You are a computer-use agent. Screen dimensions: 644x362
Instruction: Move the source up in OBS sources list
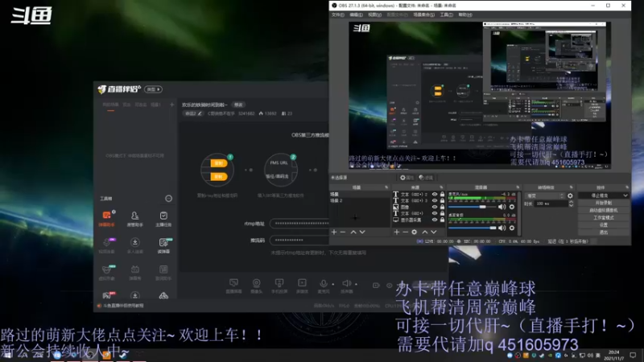pyautogui.click(x=425, y=232)
